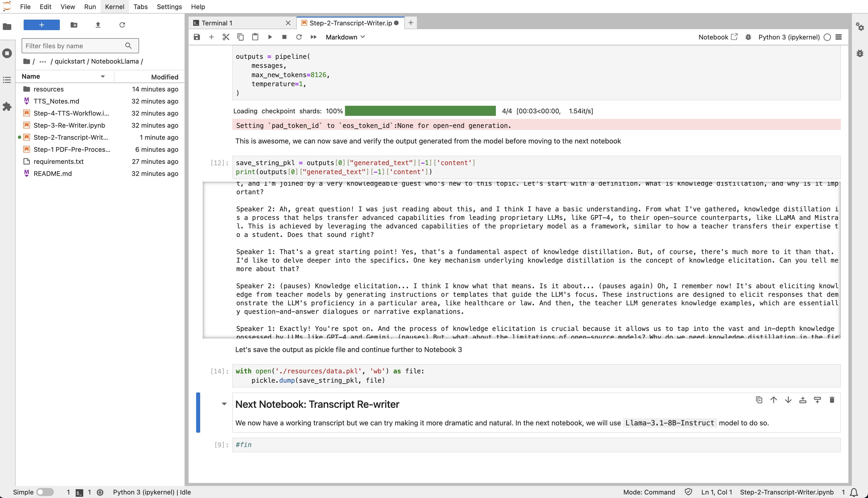868x498 pixels.
Task: Open Step-3-Re-Writer.ipynb from the file list
Action: [69, 125]
